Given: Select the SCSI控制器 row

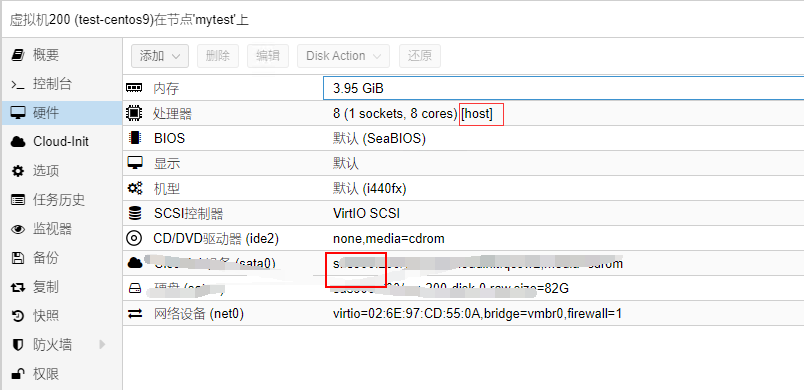Looking at the screenshot, I should point(464,214).
